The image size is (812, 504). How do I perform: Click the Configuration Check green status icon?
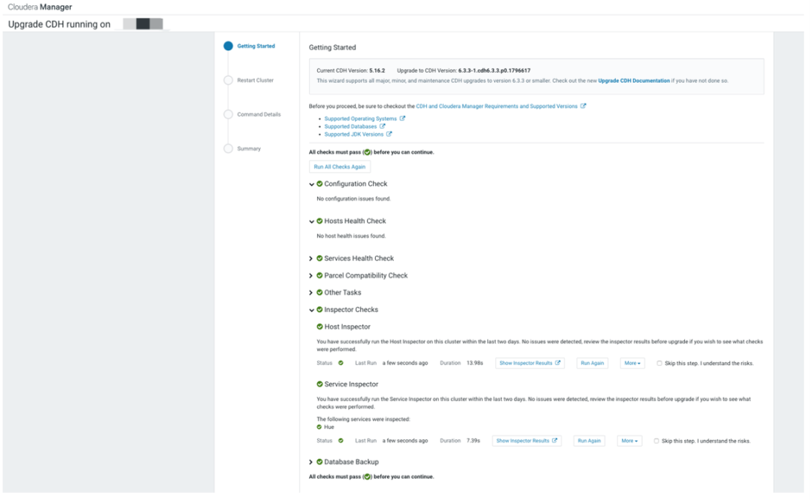[320, 184]
